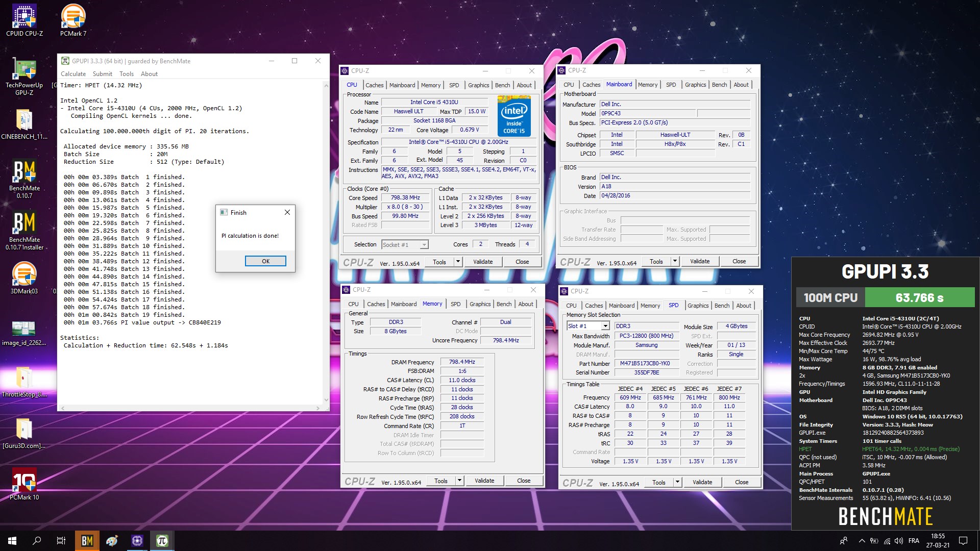This screenshot has width=980, height=551.
Task: Open Calculate menu in GPUPI
Action: tap(73, 74)
